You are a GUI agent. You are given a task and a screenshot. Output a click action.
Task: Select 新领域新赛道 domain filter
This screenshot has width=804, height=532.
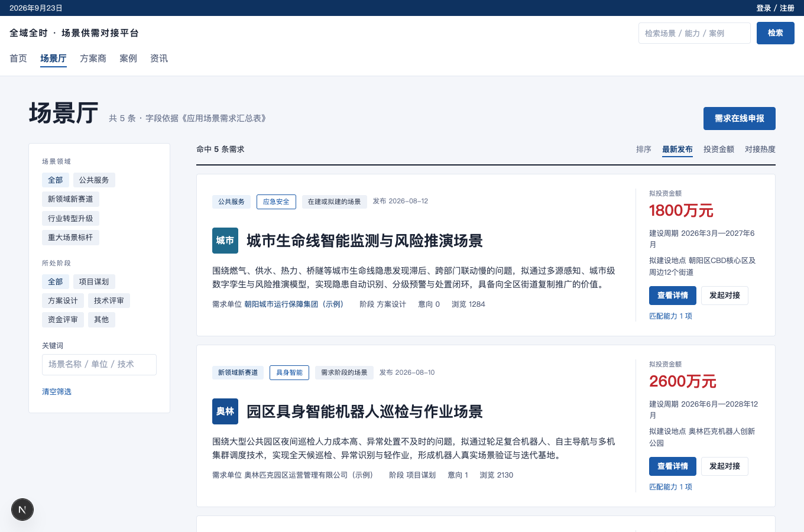[70, 199]
